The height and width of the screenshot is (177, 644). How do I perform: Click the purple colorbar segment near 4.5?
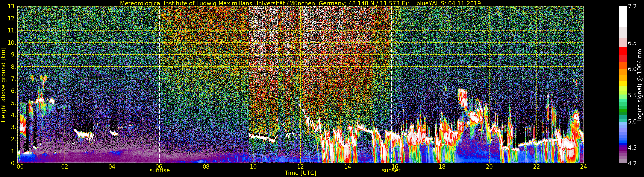623,149
